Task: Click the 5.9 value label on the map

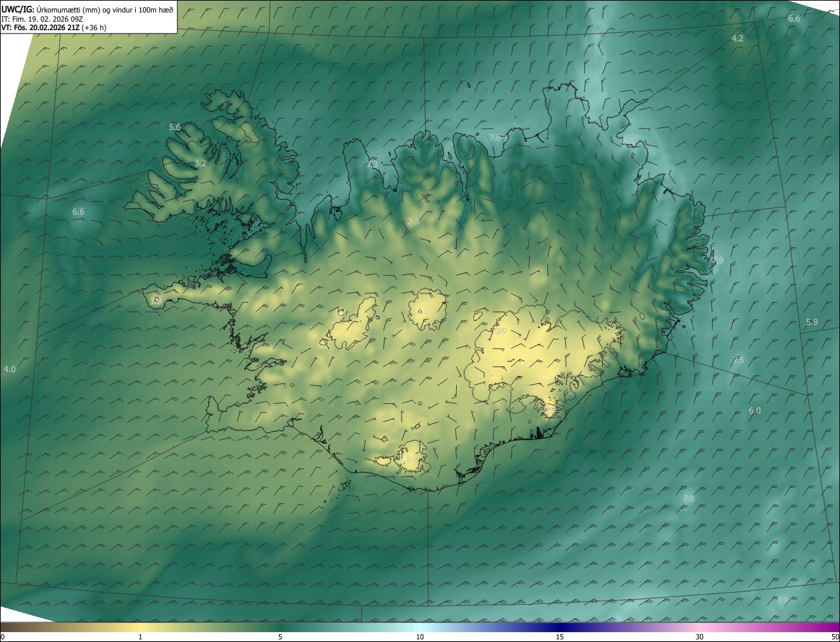Action: coord(812,322)
